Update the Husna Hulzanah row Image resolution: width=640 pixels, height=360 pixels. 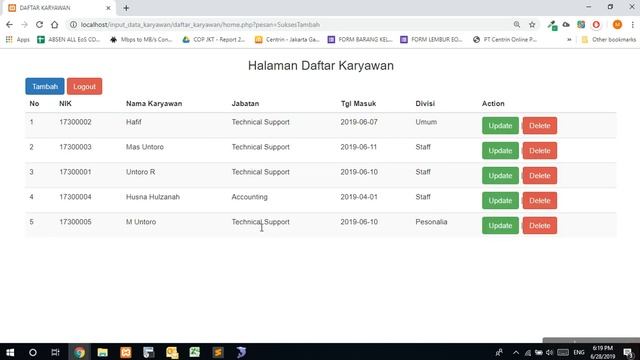(x=500, y=200)
